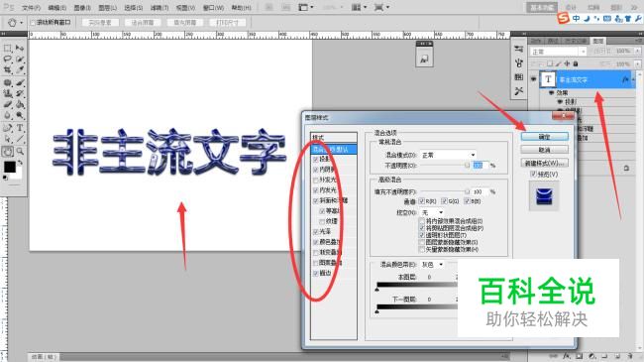Expand workspace switcher double-arrow
The image size is (644, 362).
tap(634, 7)
